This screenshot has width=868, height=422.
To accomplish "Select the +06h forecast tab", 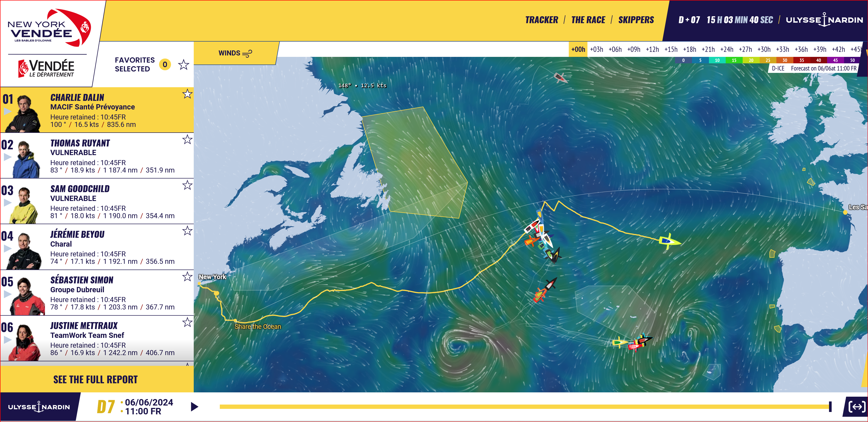I will 615,49.
